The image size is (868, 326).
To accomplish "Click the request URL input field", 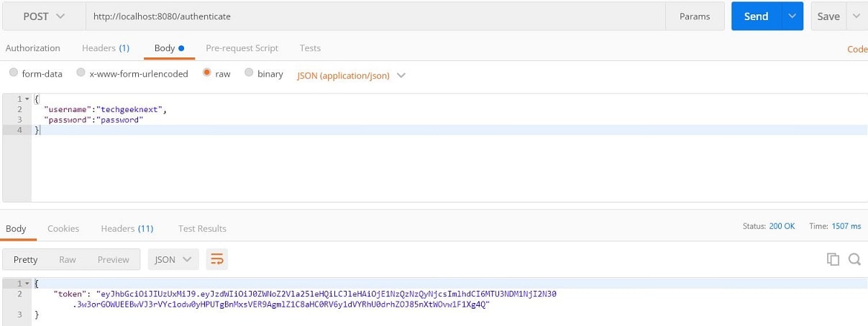I will pos(374,16).
